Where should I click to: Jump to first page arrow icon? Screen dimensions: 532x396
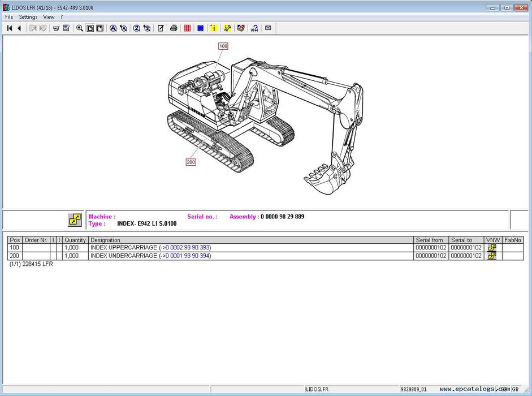(x=10, y=28)
